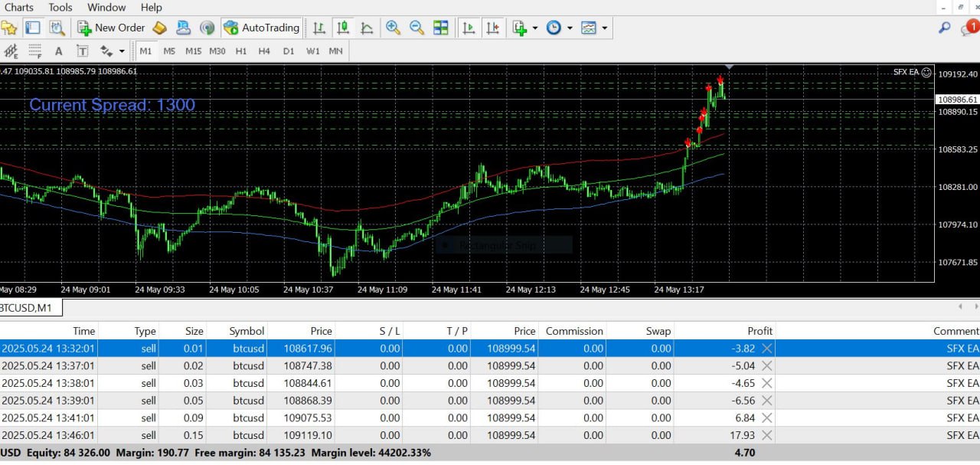Open chat notifications with red badge
This screenshot has width=980, height=465.
coord(969,28)
